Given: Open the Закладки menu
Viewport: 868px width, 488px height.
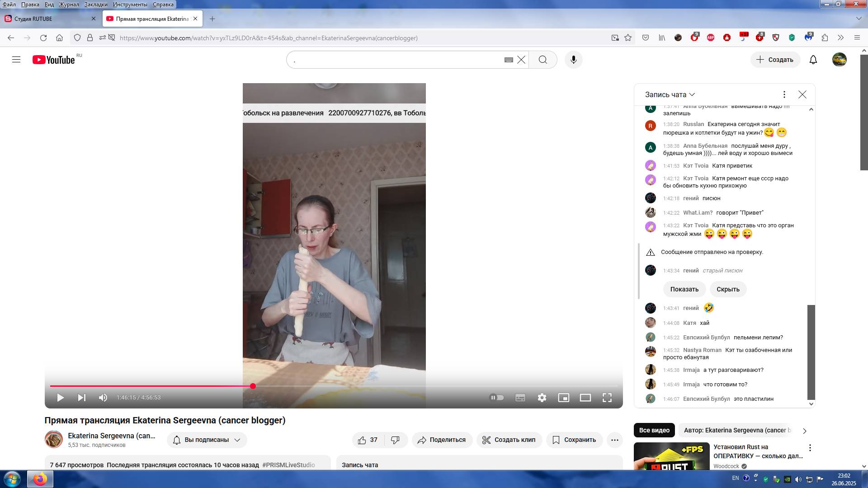Looking at the screenshot, I should [95, 4].
